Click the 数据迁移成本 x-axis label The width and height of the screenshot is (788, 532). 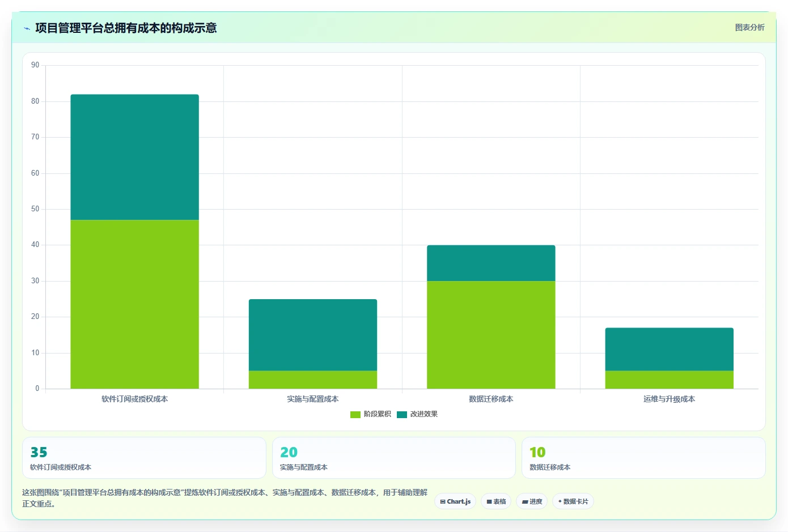coord(491,399)
